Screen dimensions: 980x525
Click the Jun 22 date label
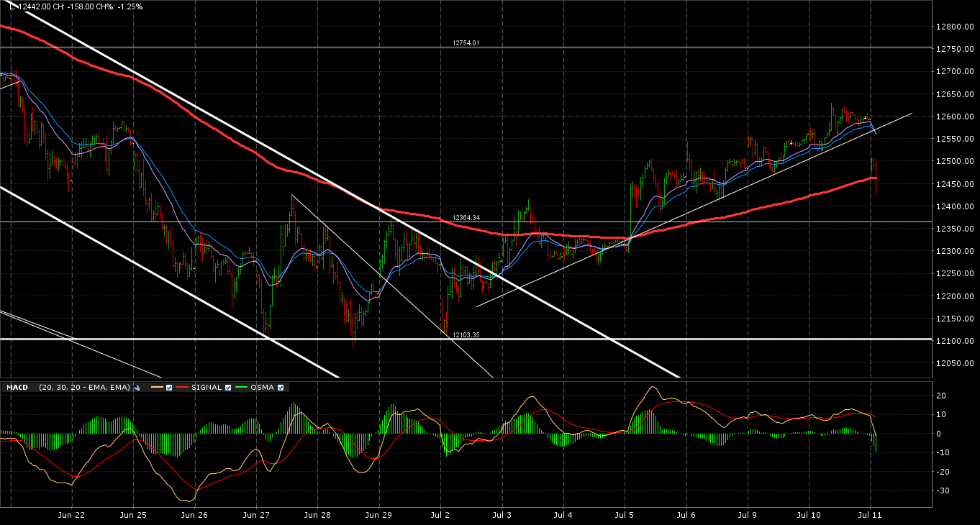point(71,515)
